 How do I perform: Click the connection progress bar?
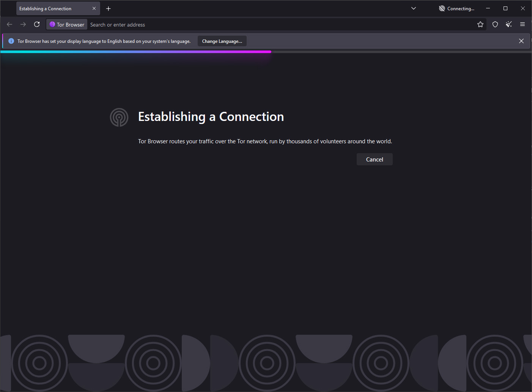click(136, 52)
